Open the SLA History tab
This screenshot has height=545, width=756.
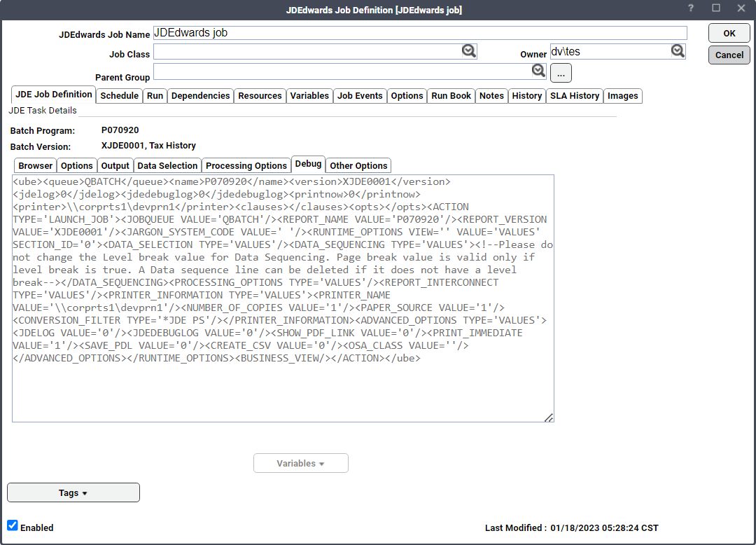pos(575,95)
